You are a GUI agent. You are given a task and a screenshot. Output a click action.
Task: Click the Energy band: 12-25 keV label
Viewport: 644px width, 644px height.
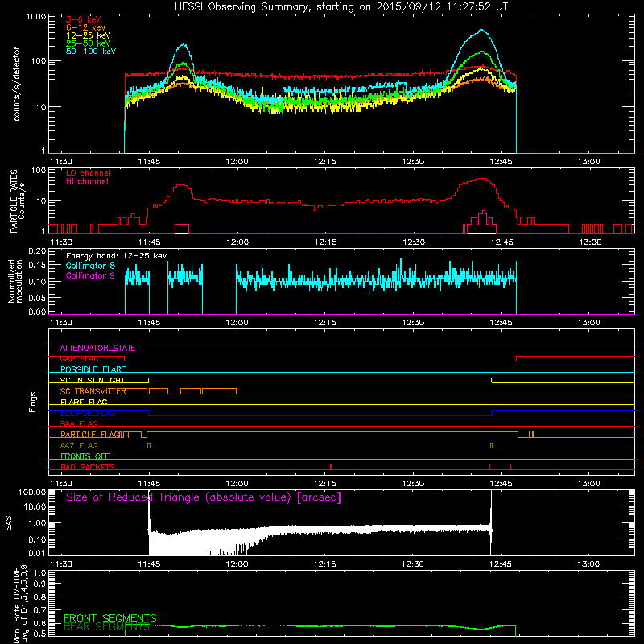(117, 256)
